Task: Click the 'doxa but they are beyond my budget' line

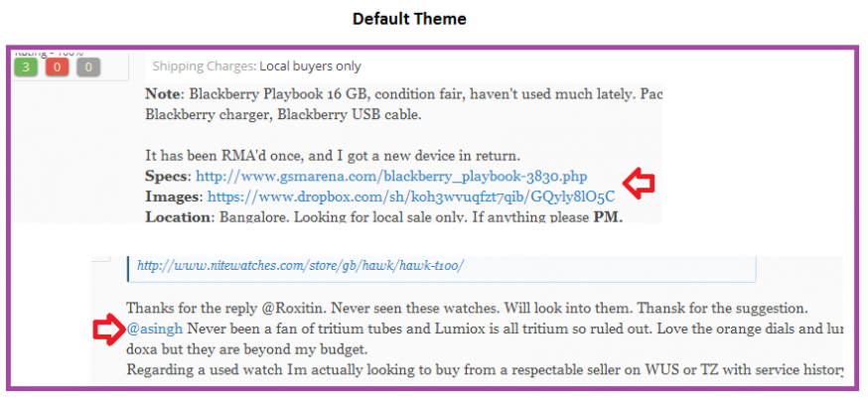Action: (x=247, y=350)
